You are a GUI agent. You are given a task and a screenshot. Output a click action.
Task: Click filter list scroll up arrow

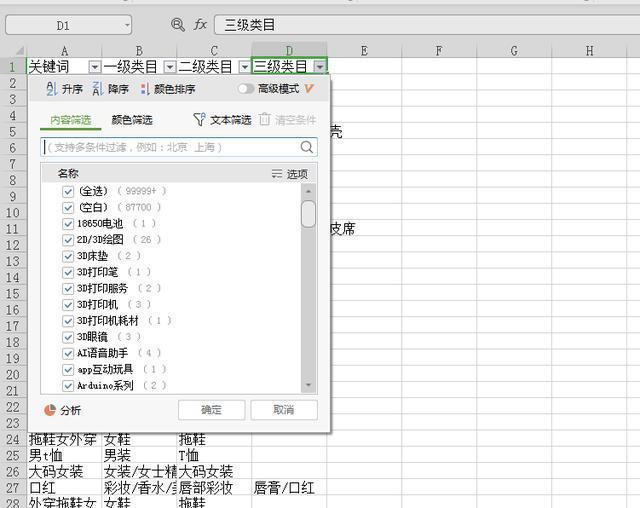coord(308,191)
